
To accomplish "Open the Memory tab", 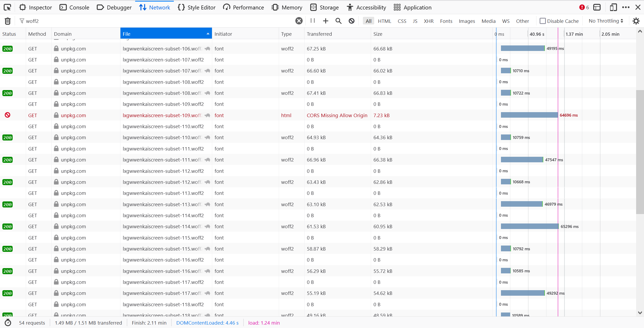I will (x=287, y=7).
